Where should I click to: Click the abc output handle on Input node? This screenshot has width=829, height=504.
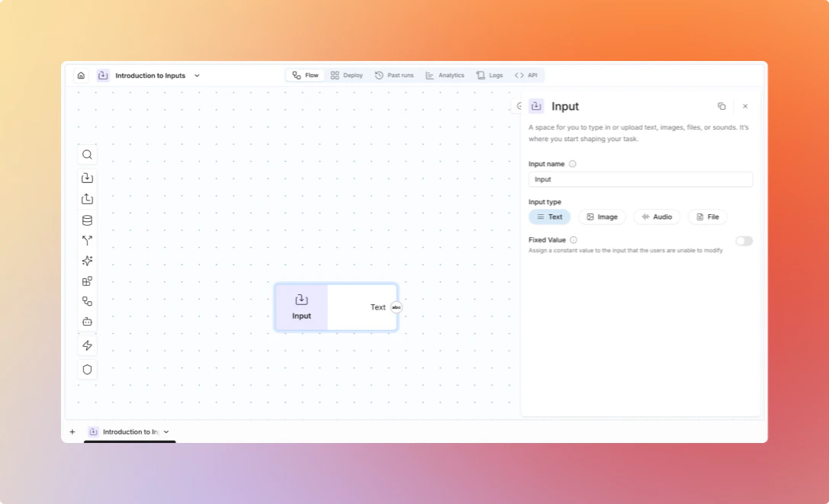tap(396, 307)
